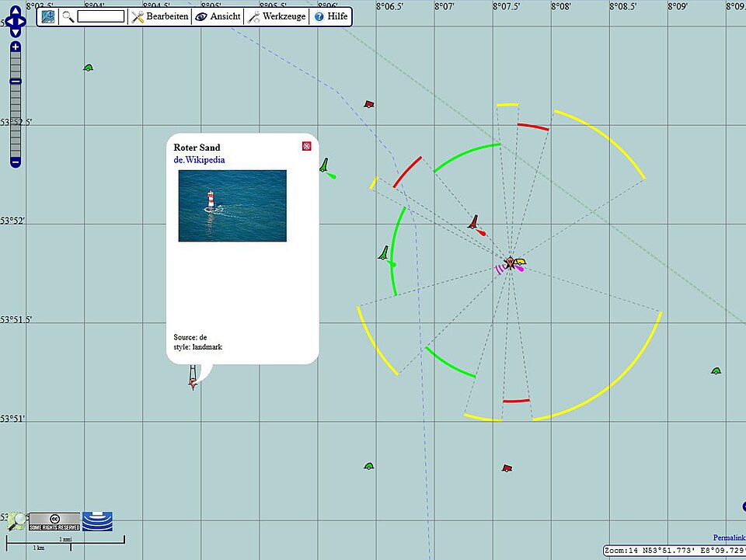Open the Roter Sand lighthouse photo
746x560 pixels.
[x=232, y=206]
